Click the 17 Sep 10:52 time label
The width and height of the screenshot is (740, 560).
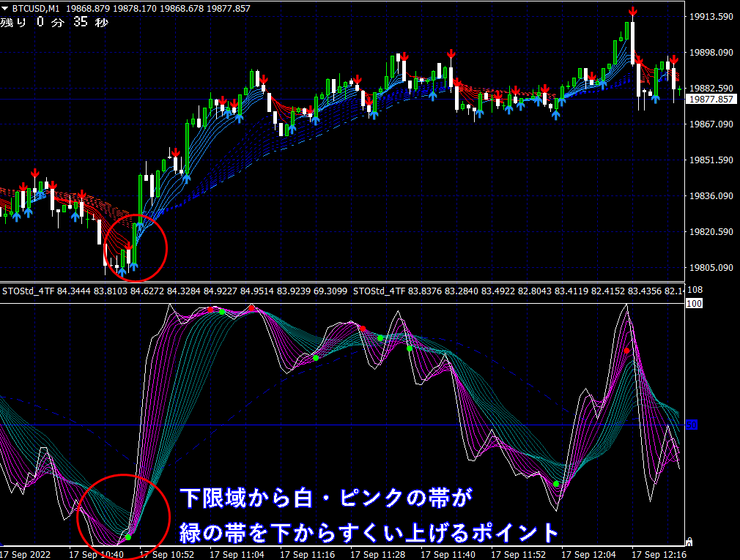(x=166, y=554)
